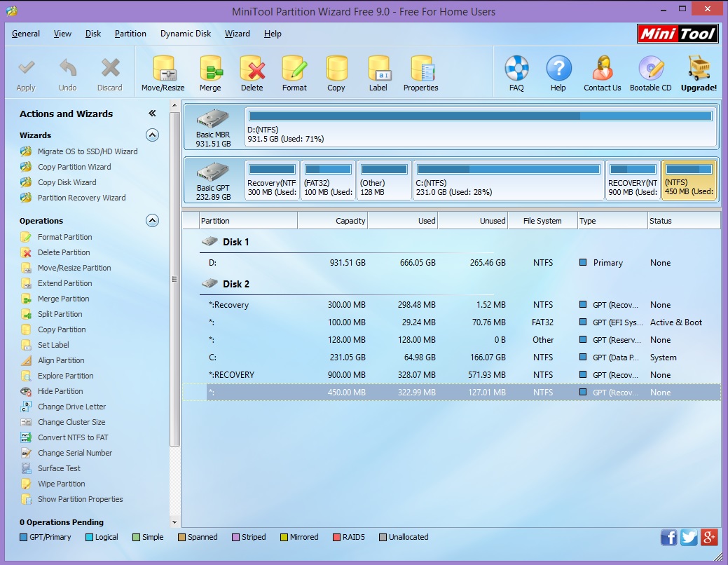This screenshot has width=728, height=565.
Task: Choose Wipe Partition operation
Action: tap(53, 484)
